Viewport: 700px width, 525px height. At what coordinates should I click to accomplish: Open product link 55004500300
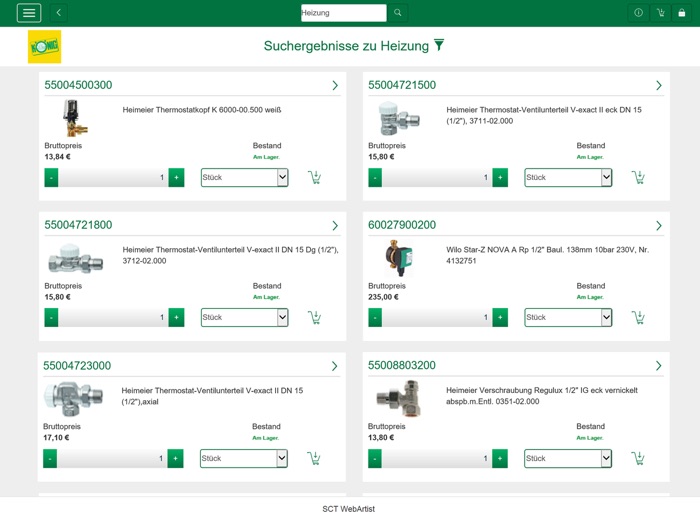click(78, 85)
